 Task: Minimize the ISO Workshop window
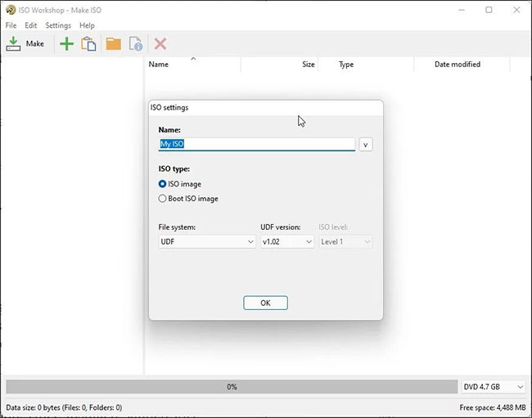click(462, 10)
